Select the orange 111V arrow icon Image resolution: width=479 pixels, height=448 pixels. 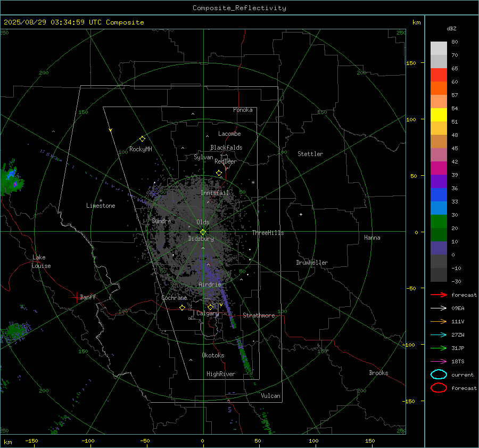coord(439,321)
